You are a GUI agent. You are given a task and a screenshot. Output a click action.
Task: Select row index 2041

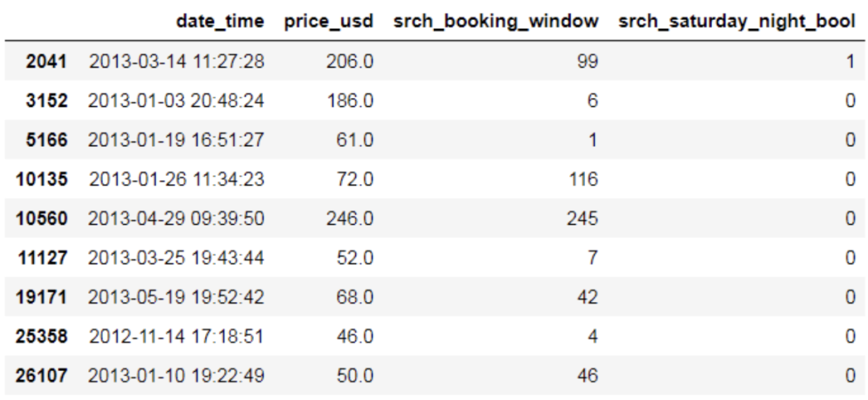point(53,62)
